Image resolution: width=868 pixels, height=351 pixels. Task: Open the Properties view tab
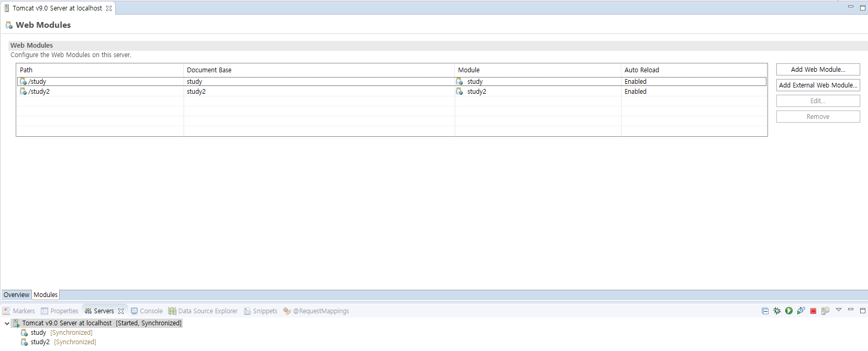coord(60,311)
